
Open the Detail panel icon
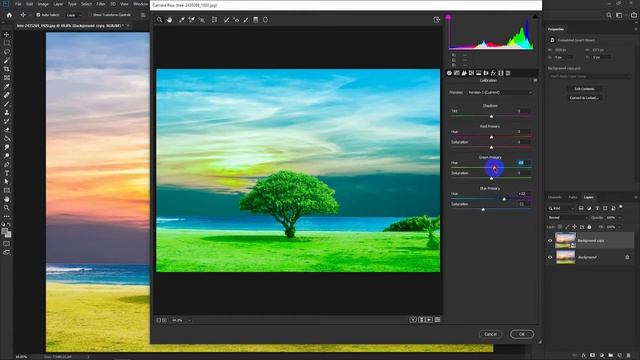464,73
